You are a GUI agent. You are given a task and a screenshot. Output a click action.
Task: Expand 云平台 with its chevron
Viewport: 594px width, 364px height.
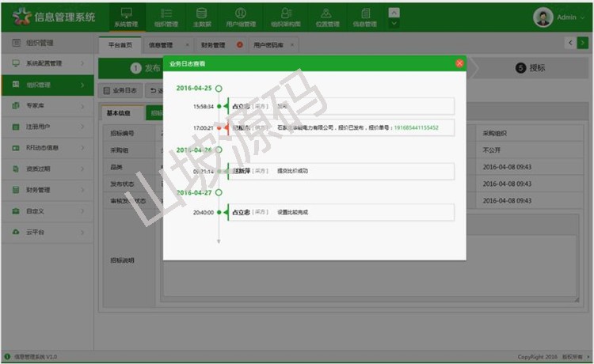coord(82,232)
